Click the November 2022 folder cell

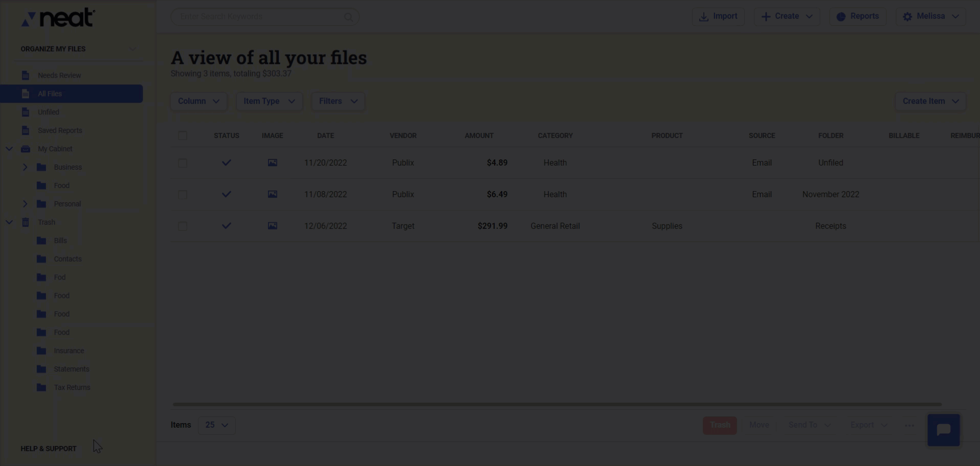(x=831, y=194)
